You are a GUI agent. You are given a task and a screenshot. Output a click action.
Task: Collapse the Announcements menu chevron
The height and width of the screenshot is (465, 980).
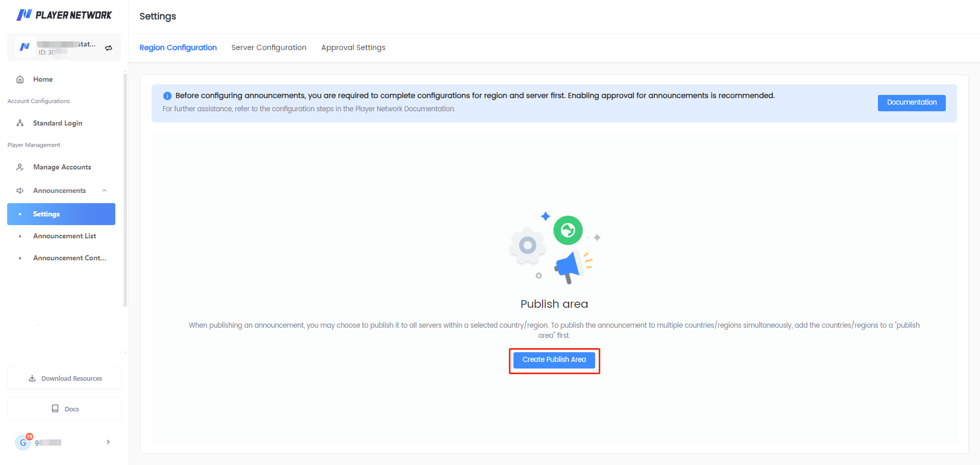104,191
